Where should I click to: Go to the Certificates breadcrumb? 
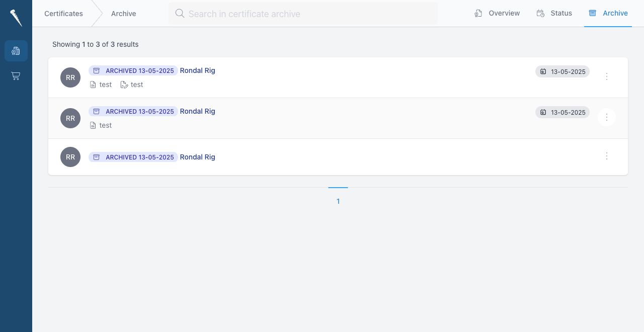click(63, 14)
